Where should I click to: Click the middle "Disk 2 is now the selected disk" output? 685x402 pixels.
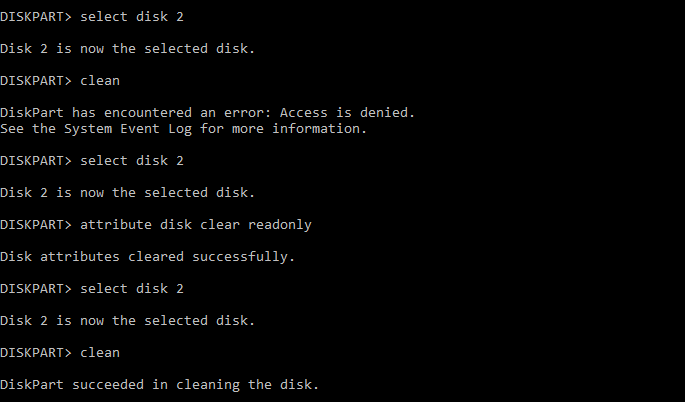(128, 192)
